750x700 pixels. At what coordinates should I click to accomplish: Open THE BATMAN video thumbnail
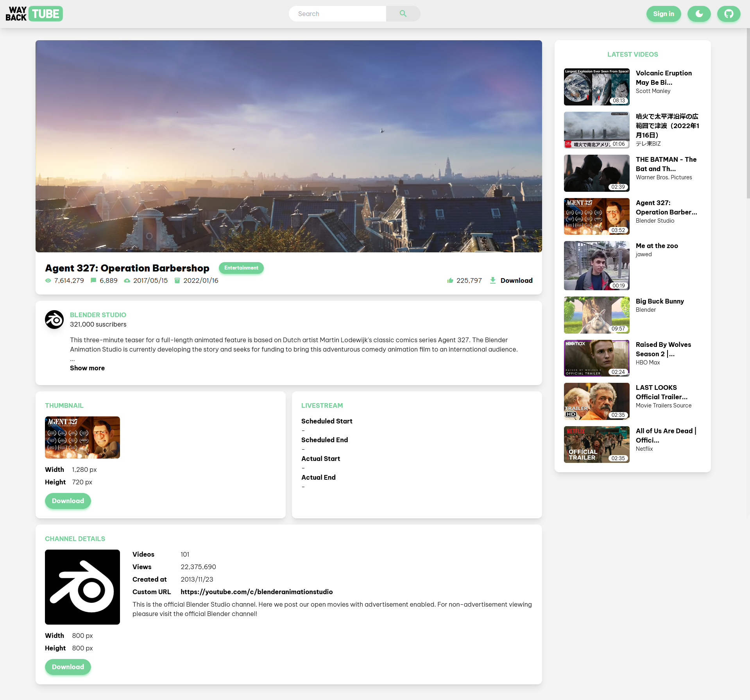597,173
